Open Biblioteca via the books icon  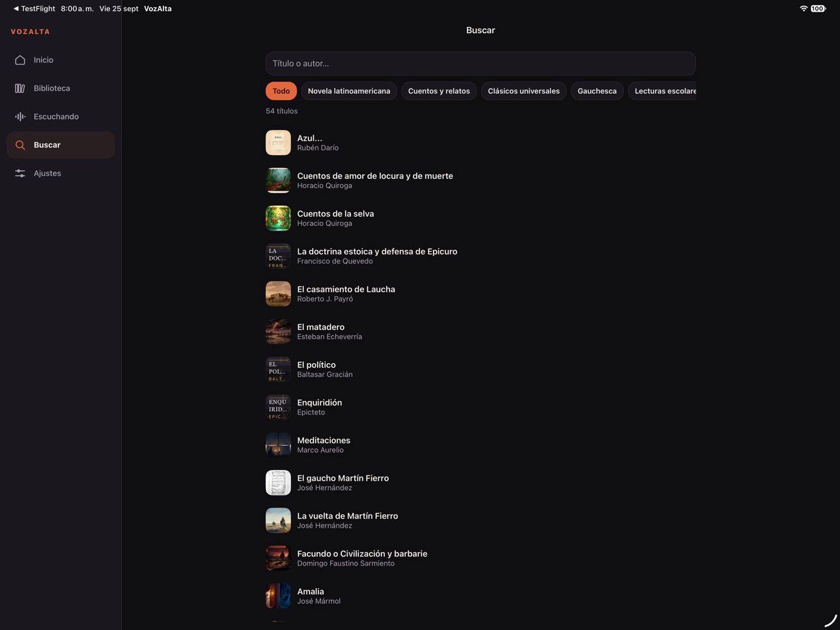(x=20, y=89)
